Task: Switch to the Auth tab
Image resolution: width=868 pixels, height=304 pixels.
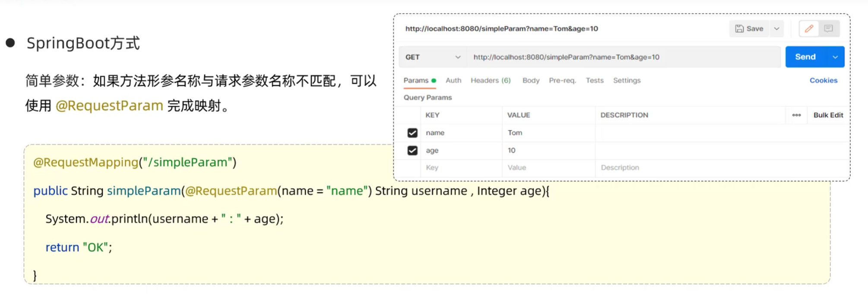Action: pyautogui.click(x=453, y=80)
